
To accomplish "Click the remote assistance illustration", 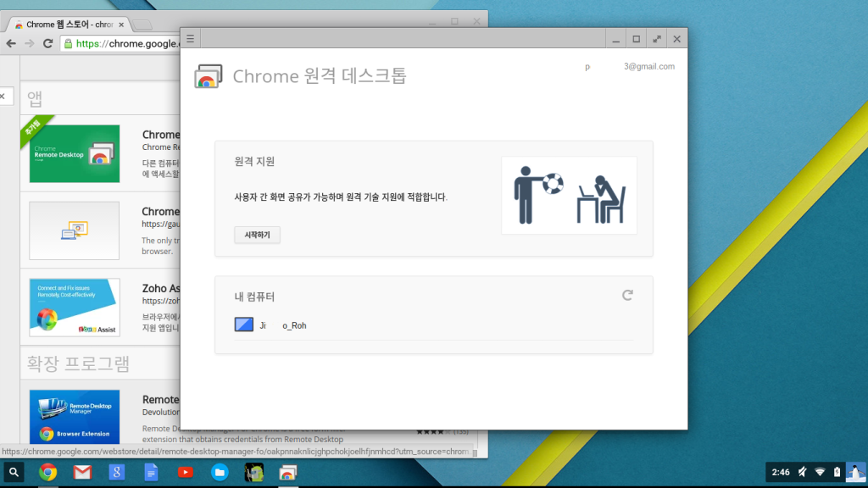I will point(569,196).
